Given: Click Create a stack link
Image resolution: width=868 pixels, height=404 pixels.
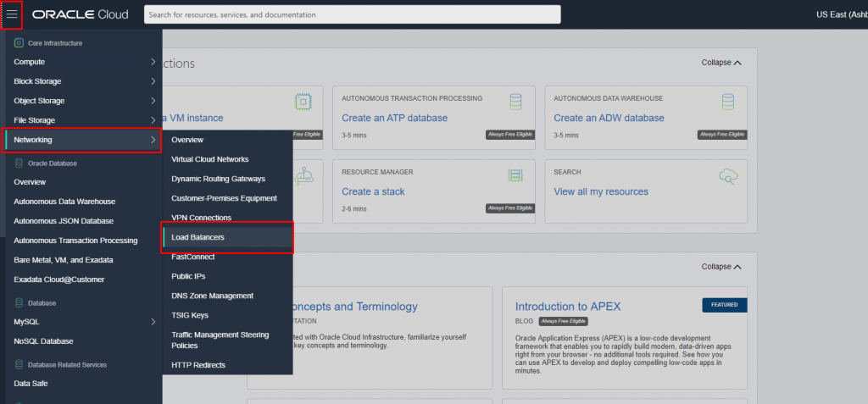Looking at the screenshot, I should pos(373,191).
